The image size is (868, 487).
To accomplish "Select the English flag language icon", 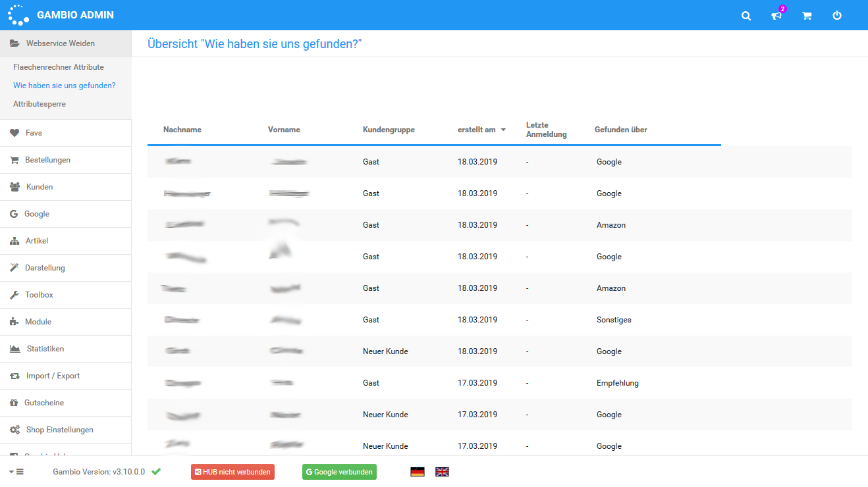I will point(442,472).
